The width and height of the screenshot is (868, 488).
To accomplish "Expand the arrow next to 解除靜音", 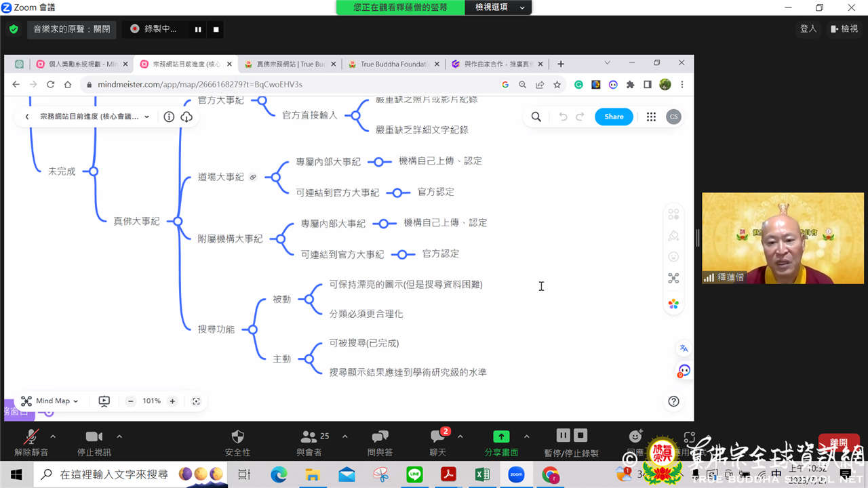I will [53, 436].
